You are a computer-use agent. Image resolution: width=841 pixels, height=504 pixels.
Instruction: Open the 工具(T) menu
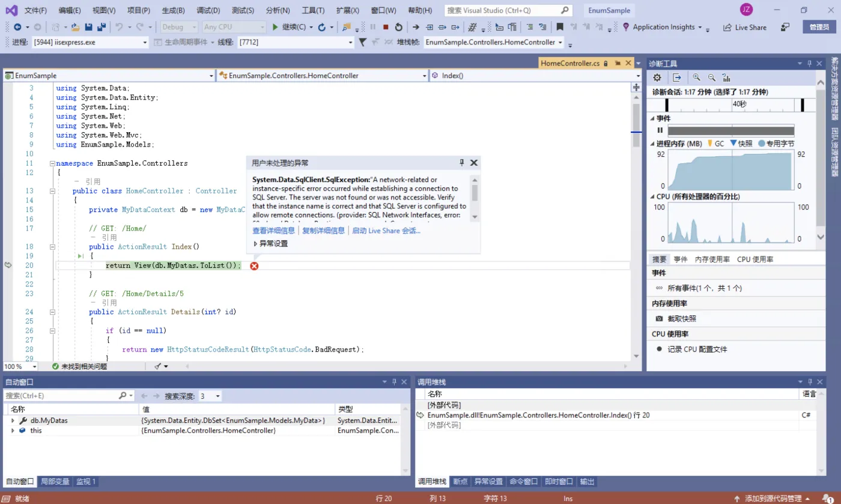[x=313, y=10]
